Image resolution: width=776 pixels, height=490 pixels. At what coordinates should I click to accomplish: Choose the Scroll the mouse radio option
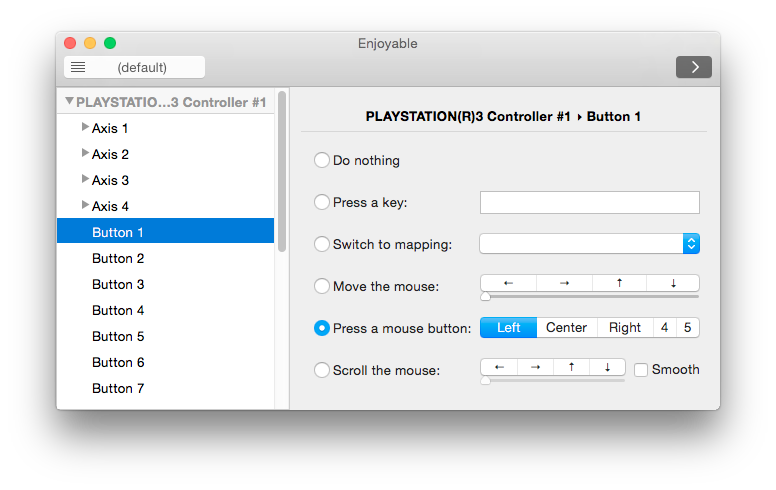[322, 370]
